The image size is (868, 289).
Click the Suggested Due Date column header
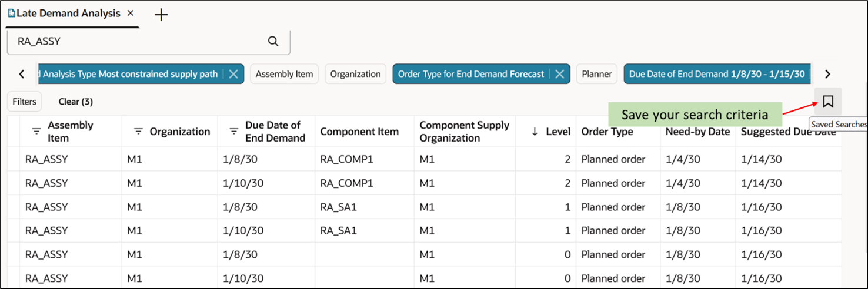(788, 132)
